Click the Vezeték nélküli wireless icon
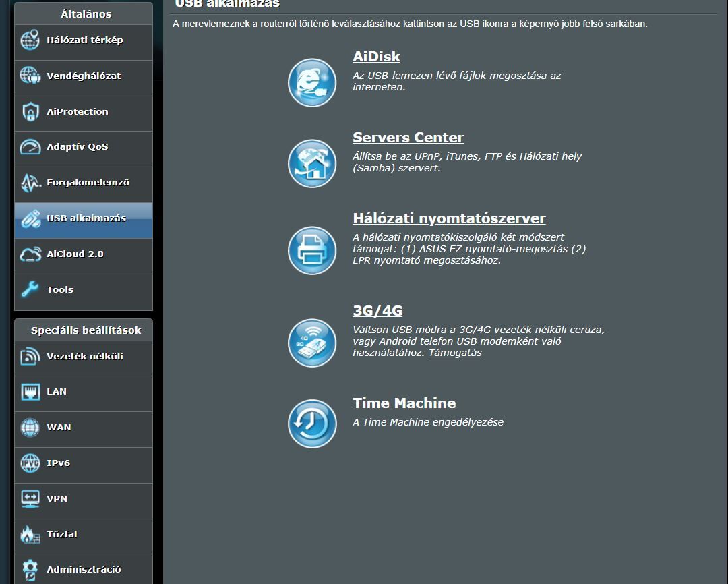Image resolution: width=728 pixels, height=584 pixels. coord(30,356)
